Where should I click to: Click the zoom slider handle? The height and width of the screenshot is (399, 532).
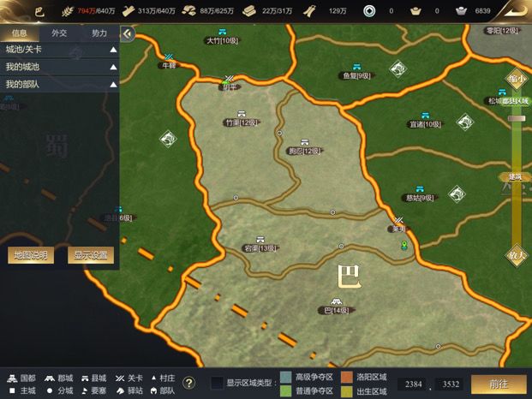click(x=517, y=118)
